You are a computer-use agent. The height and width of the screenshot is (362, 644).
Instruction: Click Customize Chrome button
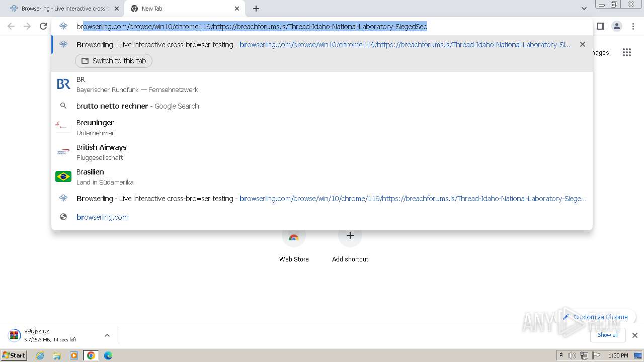(596, 317)
